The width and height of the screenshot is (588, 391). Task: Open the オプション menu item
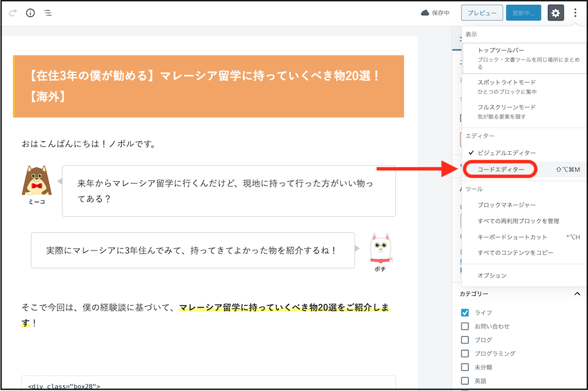(x=524, y=276)
